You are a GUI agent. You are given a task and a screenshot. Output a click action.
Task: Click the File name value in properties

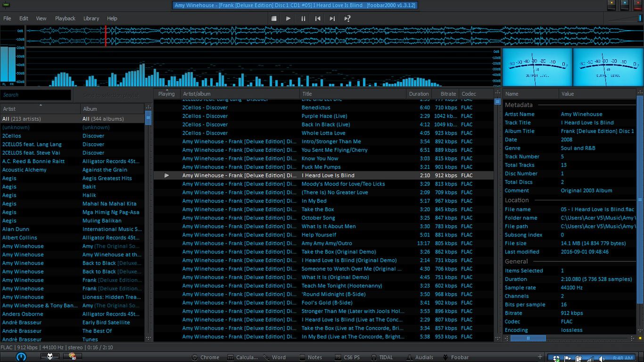pyautogui.click(x=597, y=209)
